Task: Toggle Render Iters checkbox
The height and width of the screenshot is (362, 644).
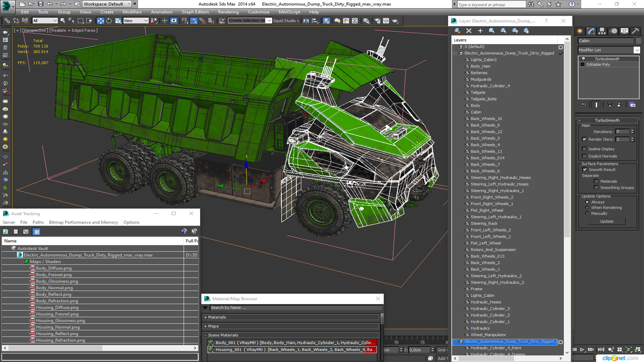Action: 584,139
